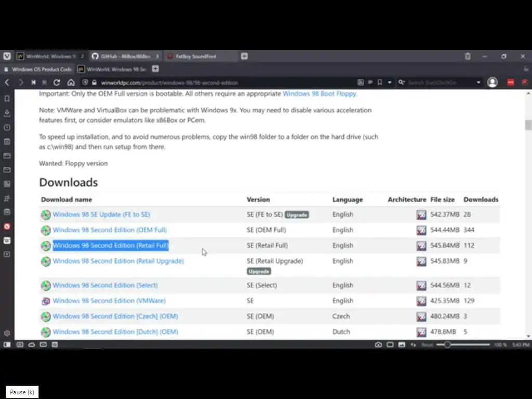Screen dimensions: 532x399
Task: Open Windows 98 Boot Floppy link
Action: [320, 94]
